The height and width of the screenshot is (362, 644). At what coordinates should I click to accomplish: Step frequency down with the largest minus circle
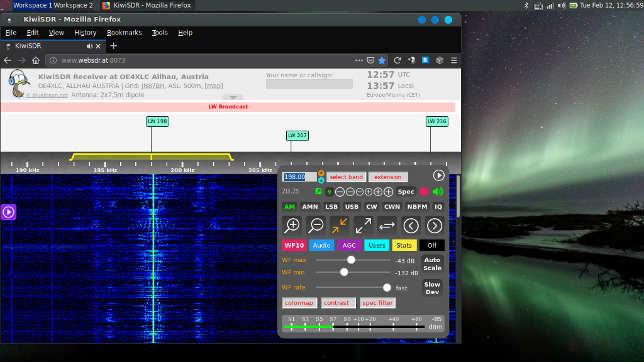[x=340, y=192]
